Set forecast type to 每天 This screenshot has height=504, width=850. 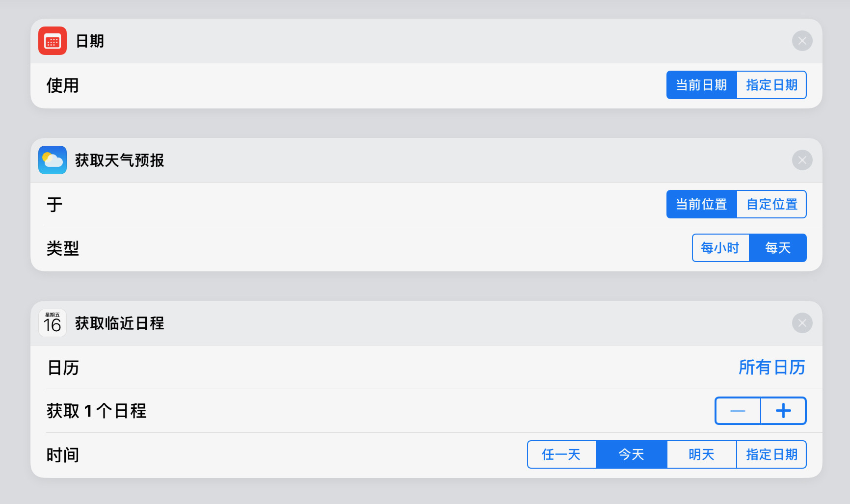(778, 248)
